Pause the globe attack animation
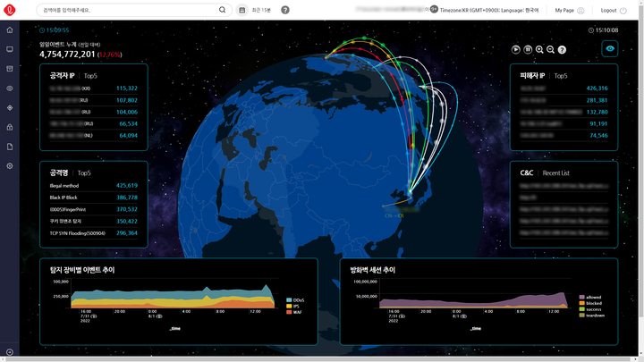 (528, 50)
